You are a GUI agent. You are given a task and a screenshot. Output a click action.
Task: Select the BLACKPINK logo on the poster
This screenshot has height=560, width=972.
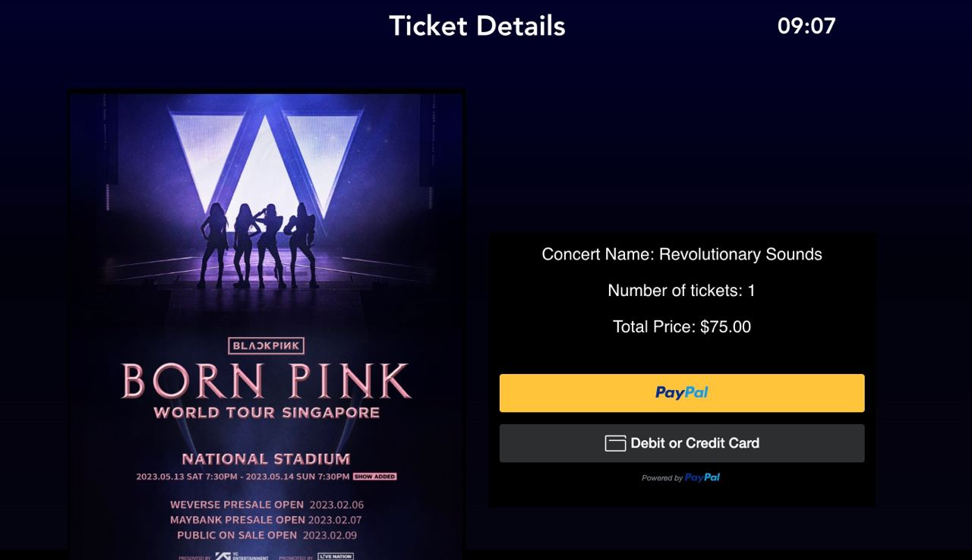coord(265,345)
